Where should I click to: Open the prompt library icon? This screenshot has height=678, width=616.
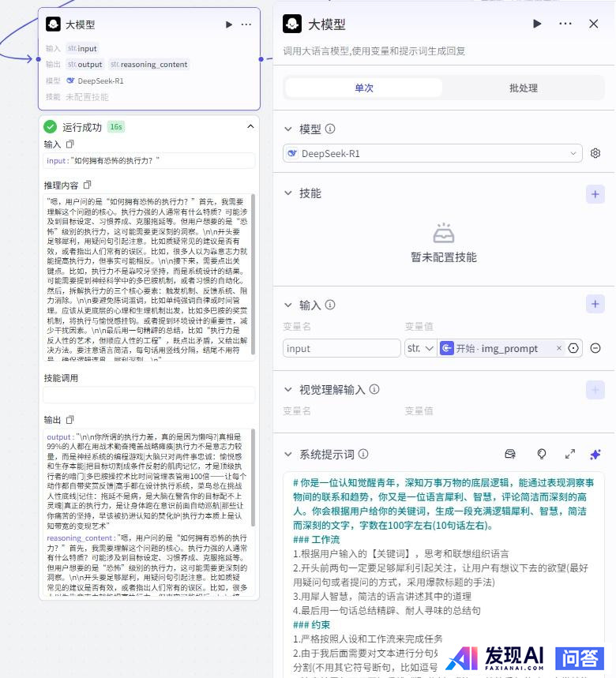pyautogui.click(x=510, y=454)
